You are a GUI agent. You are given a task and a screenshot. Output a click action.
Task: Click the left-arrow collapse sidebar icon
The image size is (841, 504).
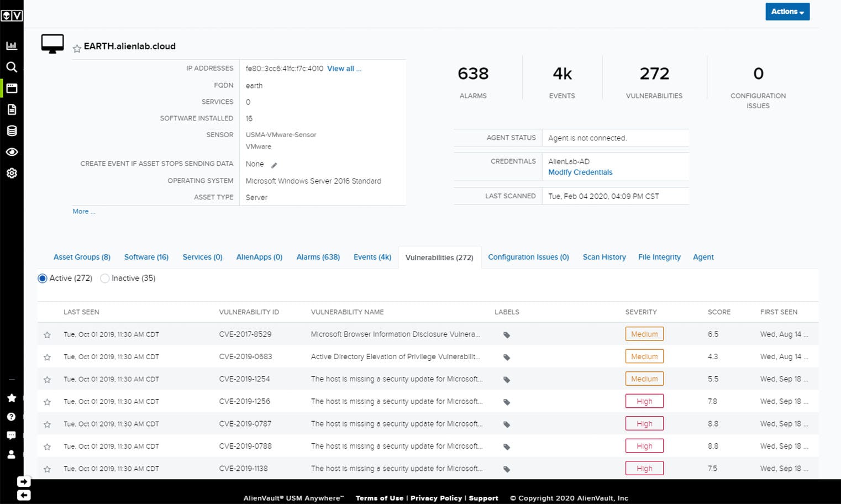24,495
